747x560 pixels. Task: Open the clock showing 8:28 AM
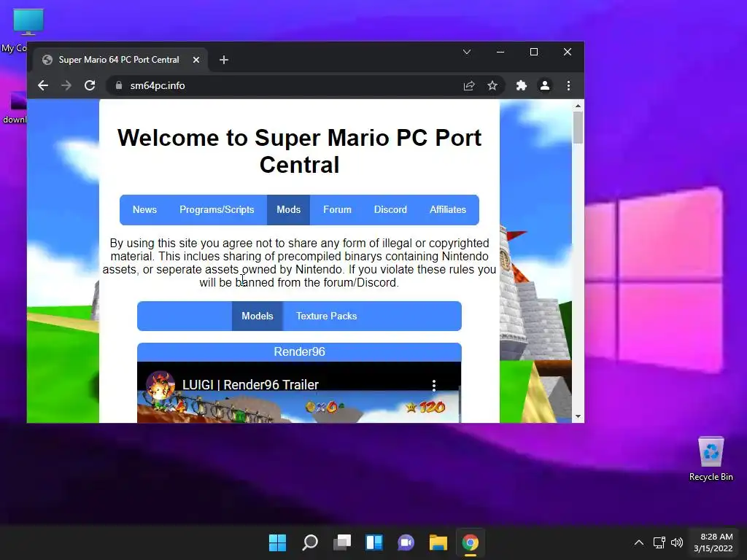pyautogui.click(x=713, y=542)
